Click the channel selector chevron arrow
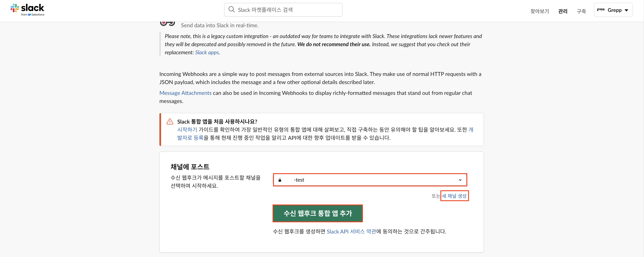 (460, 180)
